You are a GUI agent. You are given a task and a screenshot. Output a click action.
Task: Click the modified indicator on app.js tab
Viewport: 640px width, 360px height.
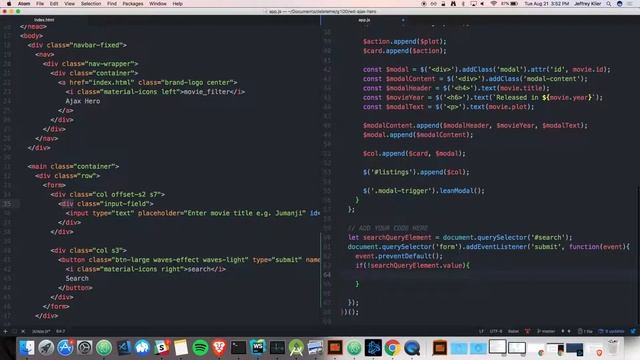coord(403,20)
